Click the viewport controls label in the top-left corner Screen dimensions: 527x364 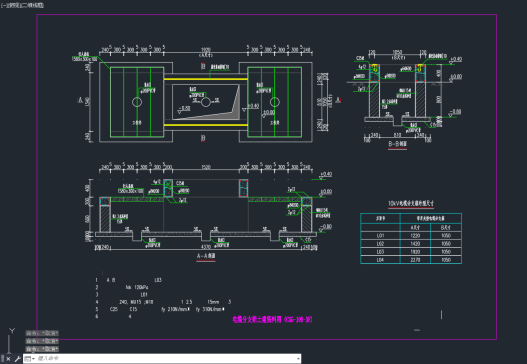22,5
